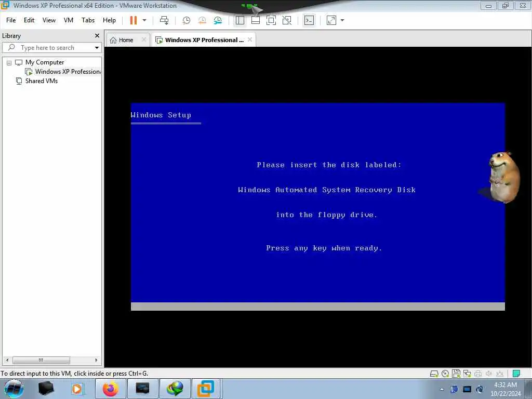The height and width of the screenshot is (399, 532).
Task: Click the network adapter status icon
Action: coord(467,374)
